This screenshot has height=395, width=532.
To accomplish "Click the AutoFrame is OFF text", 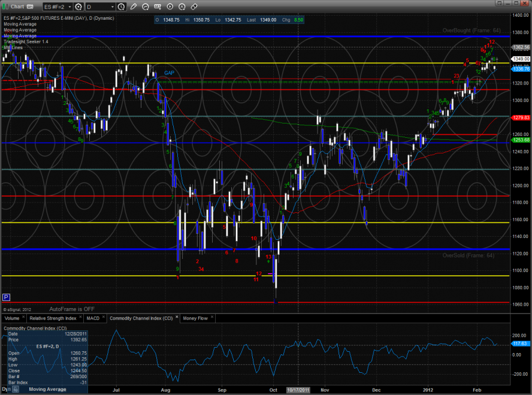I will 72,309.
